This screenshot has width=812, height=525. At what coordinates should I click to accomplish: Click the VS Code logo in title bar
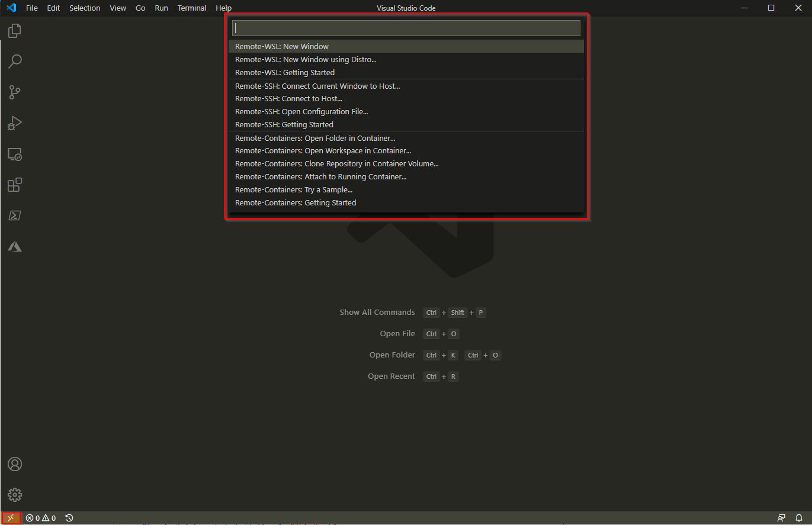click(11, 8)
